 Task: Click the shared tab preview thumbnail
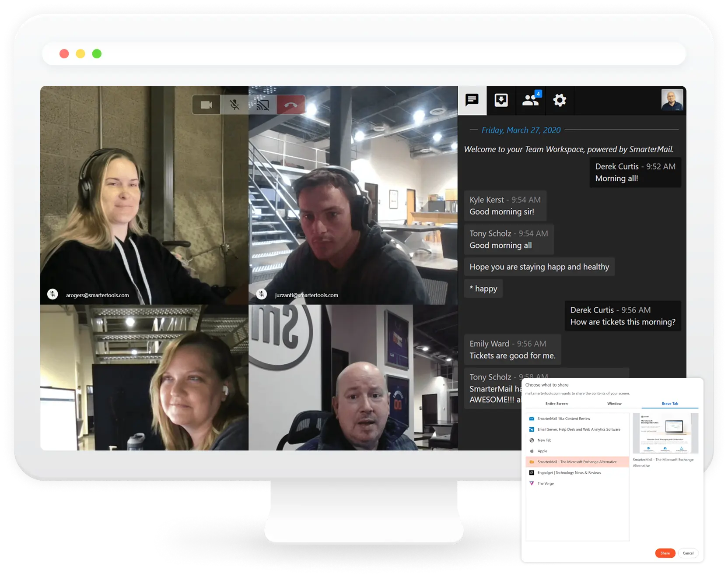click(x=665, y=433)
